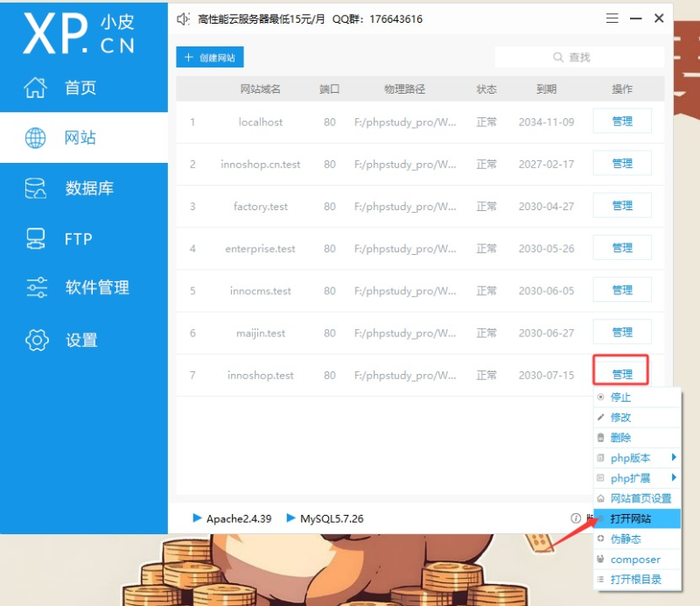Click the database icon beside 数据库
This screenshot has width=700, height=606.
click(35, 188)
